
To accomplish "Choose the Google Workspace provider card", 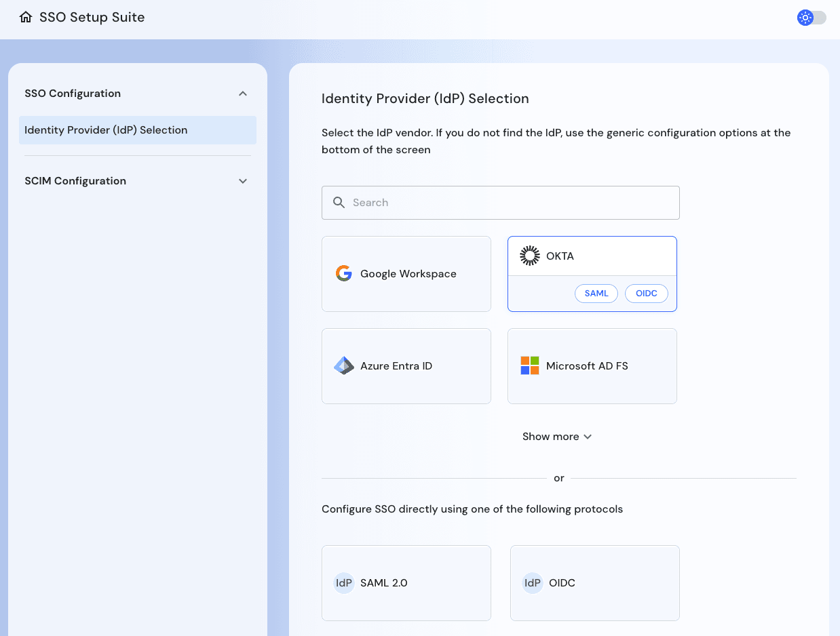I will 406,273.
